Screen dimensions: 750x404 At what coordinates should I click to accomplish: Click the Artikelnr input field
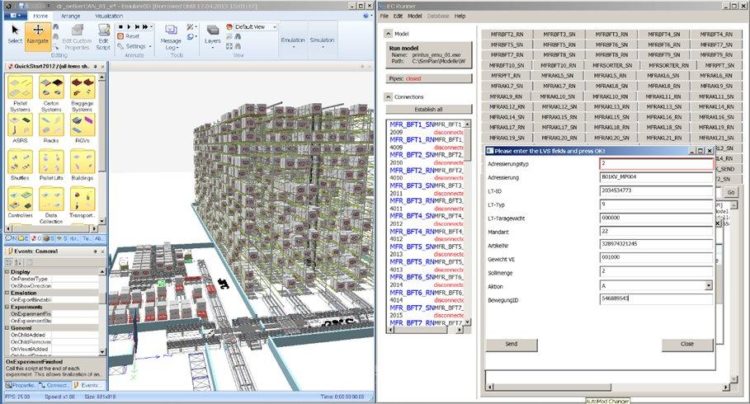pos(656,244)
